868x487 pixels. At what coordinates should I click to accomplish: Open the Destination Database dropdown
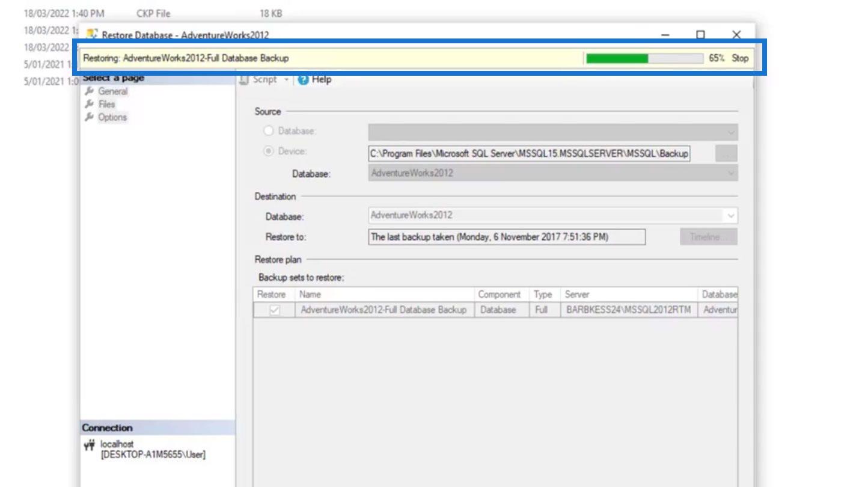[553, 215]
